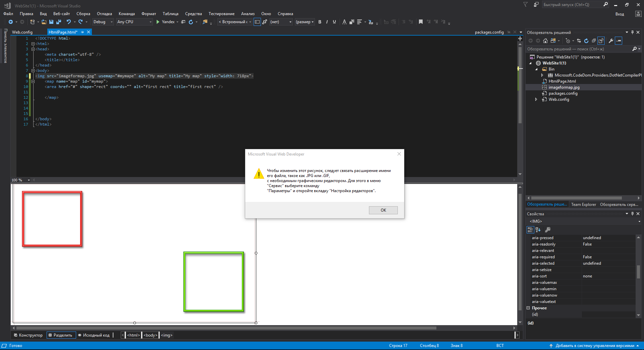The image size is (644, 350).
Task: Toggle Categorized view in Properties panel
Action: click(x=530, y=230)
